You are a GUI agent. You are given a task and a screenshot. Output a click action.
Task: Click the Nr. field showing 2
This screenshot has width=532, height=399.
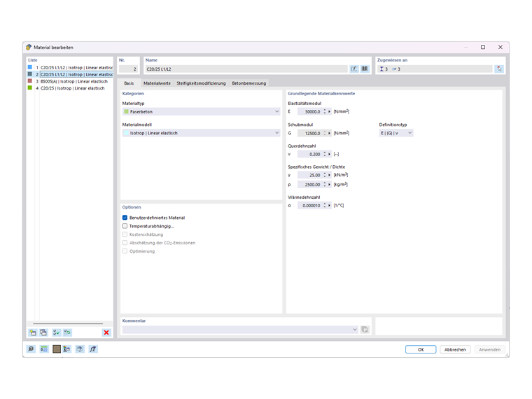coord(128,69)
